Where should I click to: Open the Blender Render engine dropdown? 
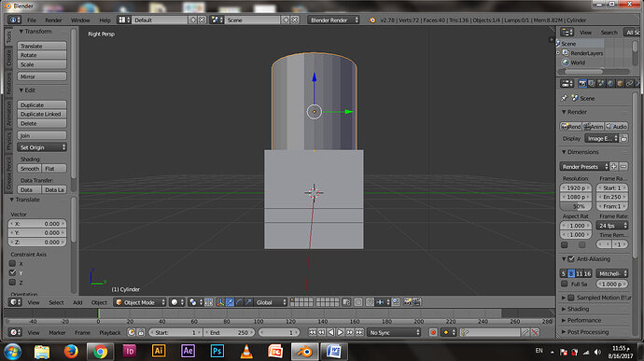click(x=333, y=21)
